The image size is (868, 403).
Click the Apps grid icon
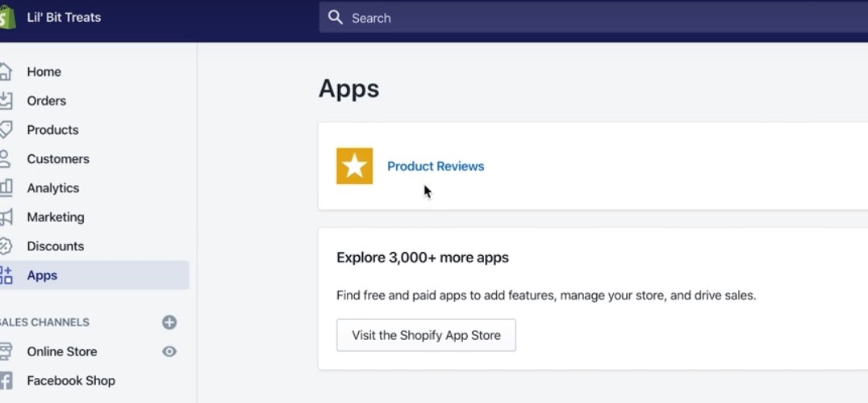coord(5,275)
